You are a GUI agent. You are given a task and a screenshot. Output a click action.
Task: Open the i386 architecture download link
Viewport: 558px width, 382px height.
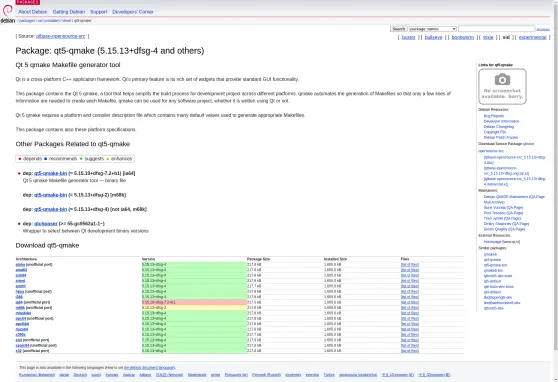19,297
